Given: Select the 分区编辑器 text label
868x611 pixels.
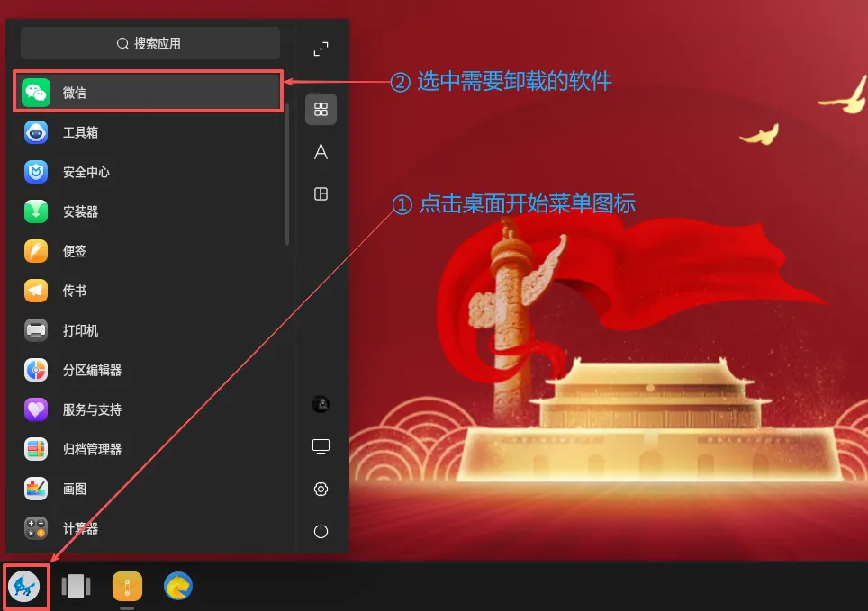Looking at the screenshot, I should click(93, 370).
